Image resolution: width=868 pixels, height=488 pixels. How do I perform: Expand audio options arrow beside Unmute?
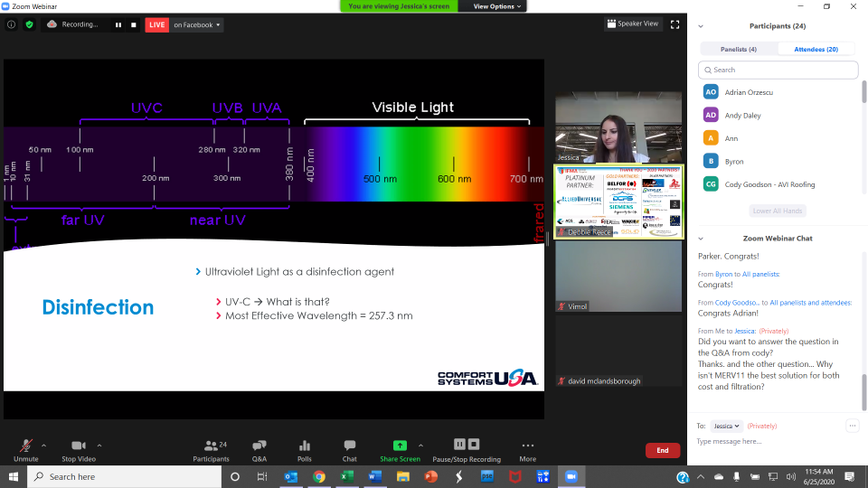click(x=43, y=446)
